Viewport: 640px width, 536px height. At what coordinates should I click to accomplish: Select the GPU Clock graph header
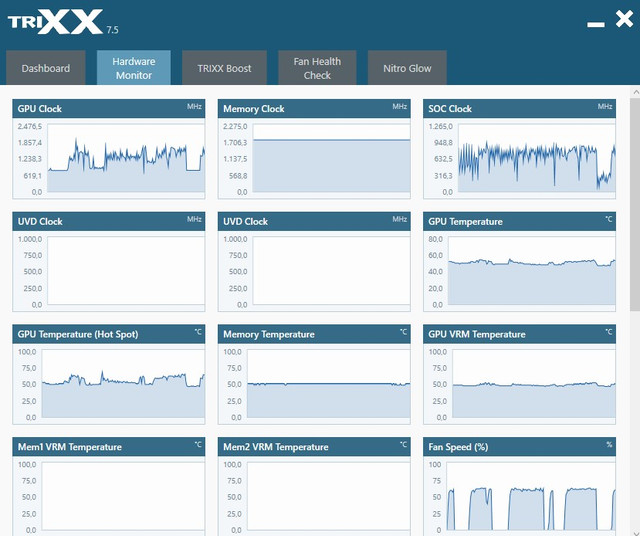pyautogui.click(x=109, y=109)
